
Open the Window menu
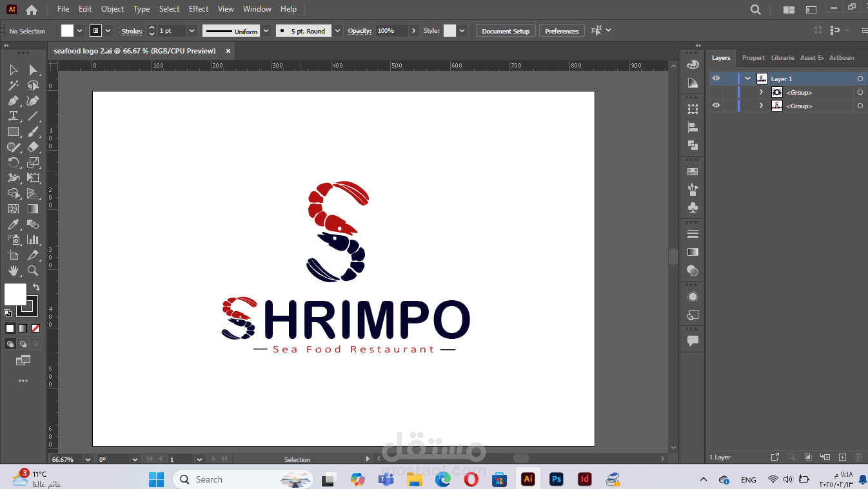(257, 9)
